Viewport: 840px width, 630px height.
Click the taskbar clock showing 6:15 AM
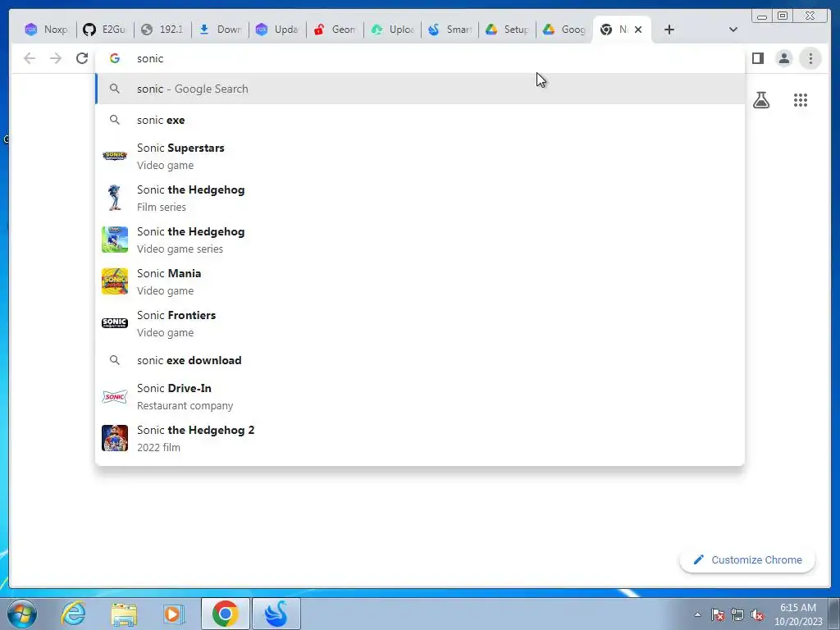point(797,614)
